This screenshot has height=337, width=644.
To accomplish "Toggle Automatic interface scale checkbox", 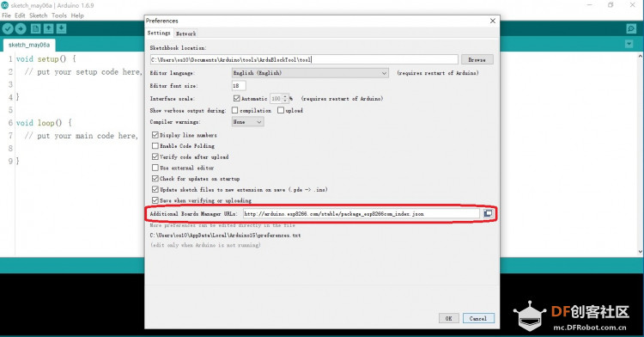I will tap(237, 98).
